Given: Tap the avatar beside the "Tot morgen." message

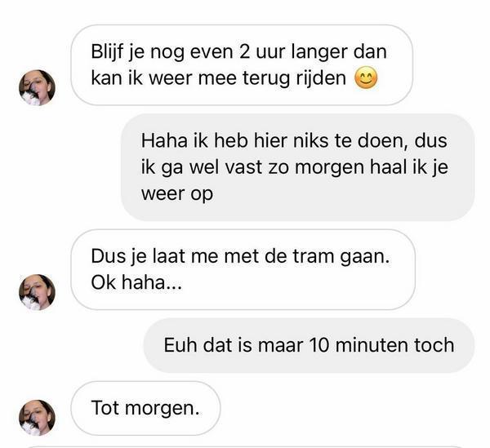Looking at the screenshot, I should (37, 418).
